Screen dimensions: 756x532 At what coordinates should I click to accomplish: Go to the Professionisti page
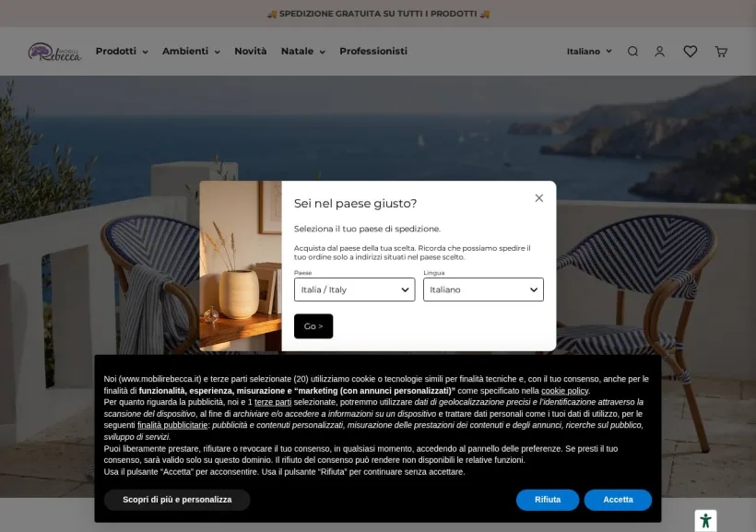pos(373,51)
